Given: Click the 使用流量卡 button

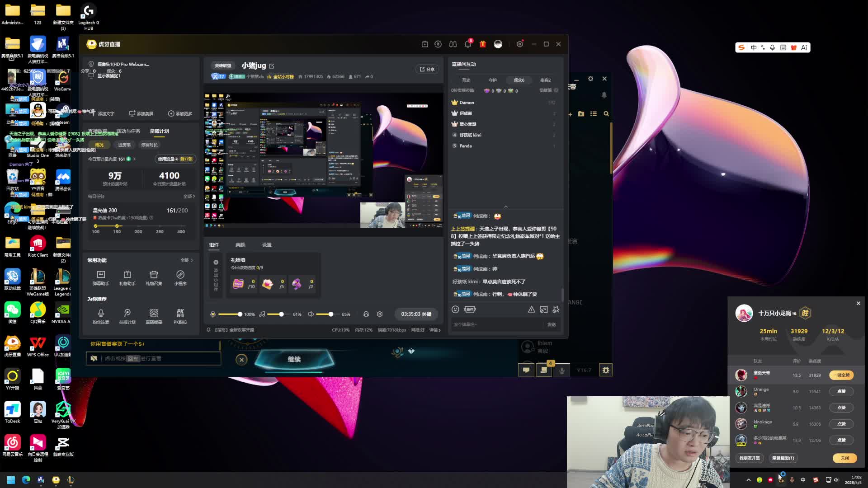Looking at the screenshot, I should pos(175,159).
